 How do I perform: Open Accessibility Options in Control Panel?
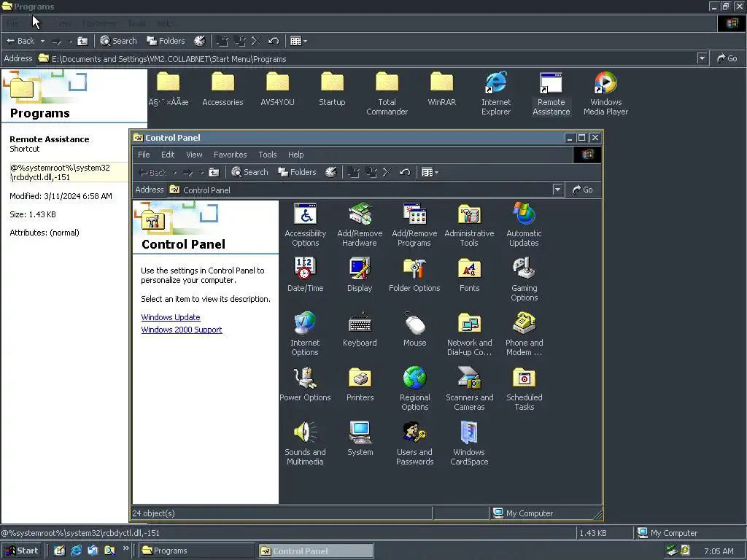[306, 225]
